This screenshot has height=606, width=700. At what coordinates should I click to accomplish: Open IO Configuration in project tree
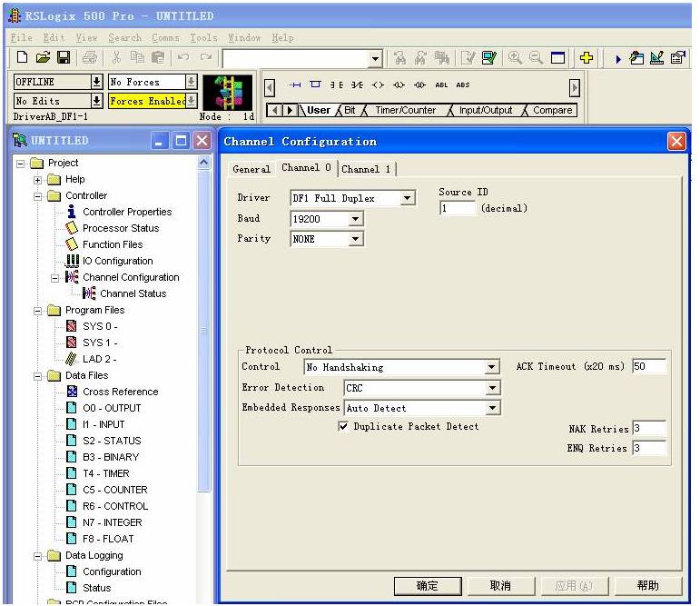click(117, 261)
